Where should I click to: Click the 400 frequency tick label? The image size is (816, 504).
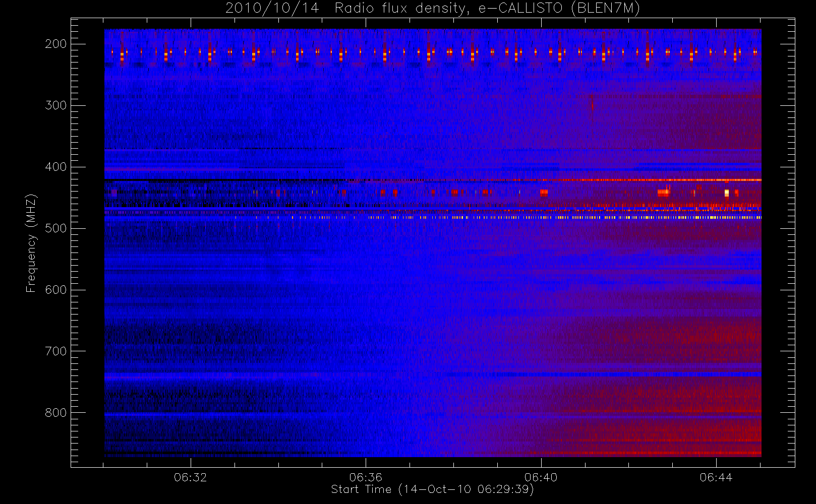(55, 167)
